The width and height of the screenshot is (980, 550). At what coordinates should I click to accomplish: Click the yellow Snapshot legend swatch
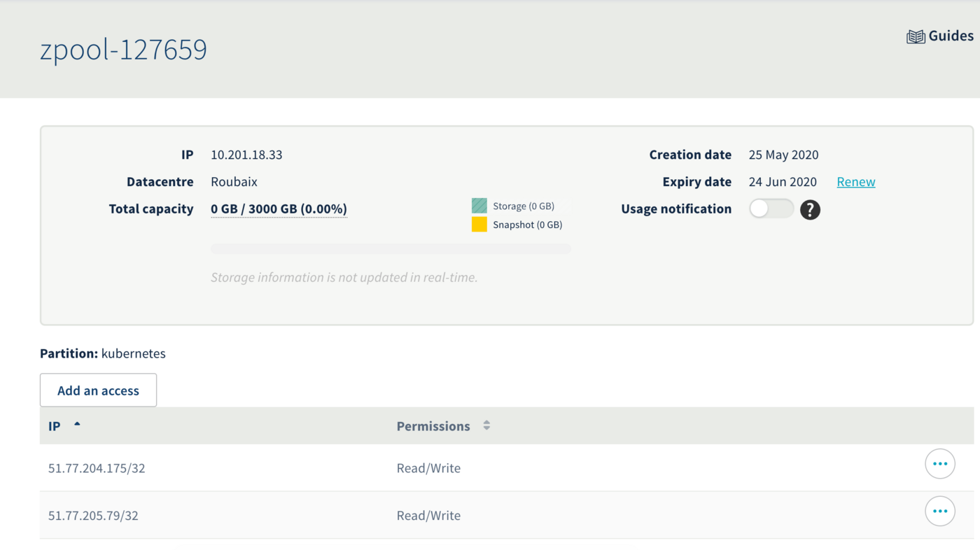point(479,225)
